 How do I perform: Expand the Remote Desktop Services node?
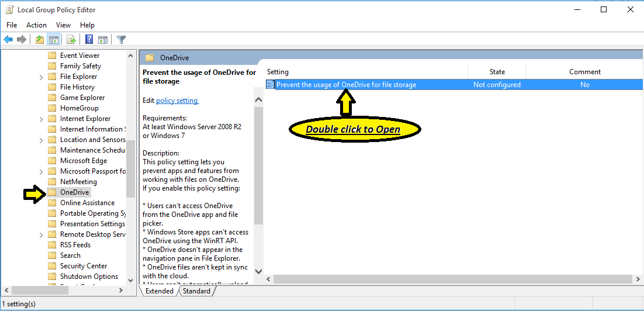[41, 235]
